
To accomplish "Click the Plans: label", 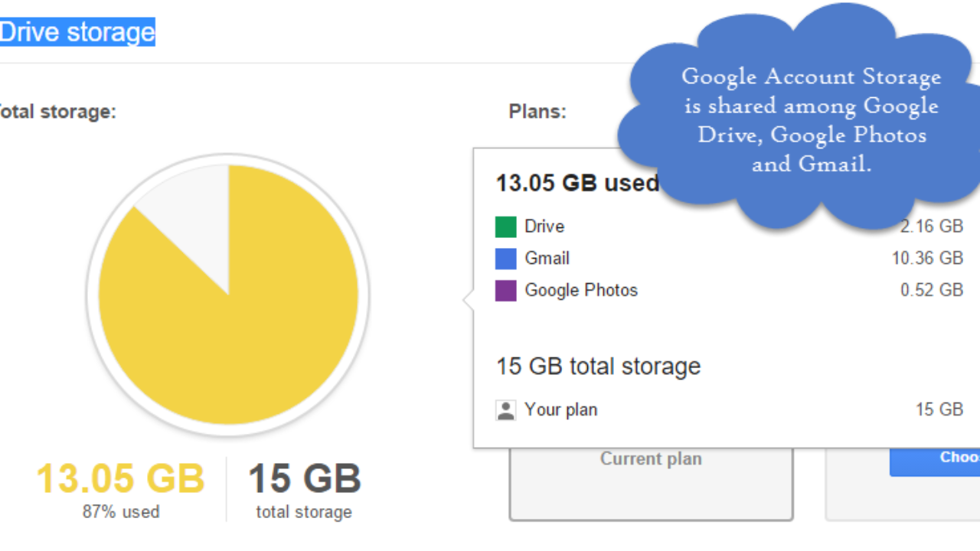I will [x=537, y=112].
